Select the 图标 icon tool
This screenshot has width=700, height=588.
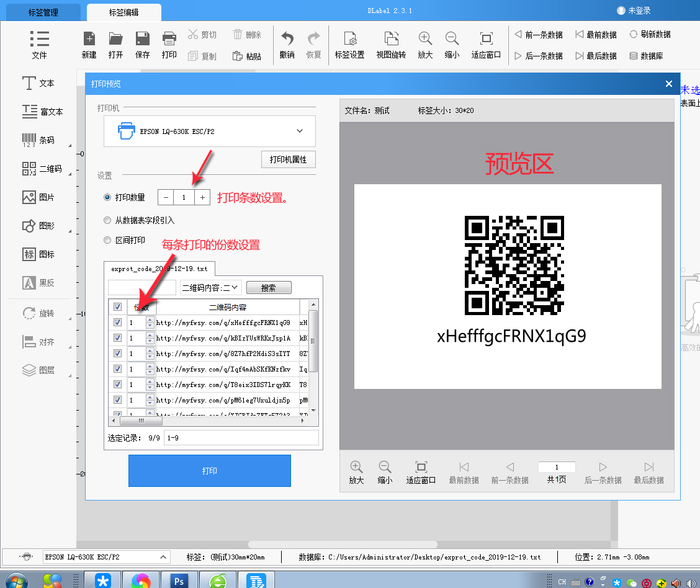point(38,254)
